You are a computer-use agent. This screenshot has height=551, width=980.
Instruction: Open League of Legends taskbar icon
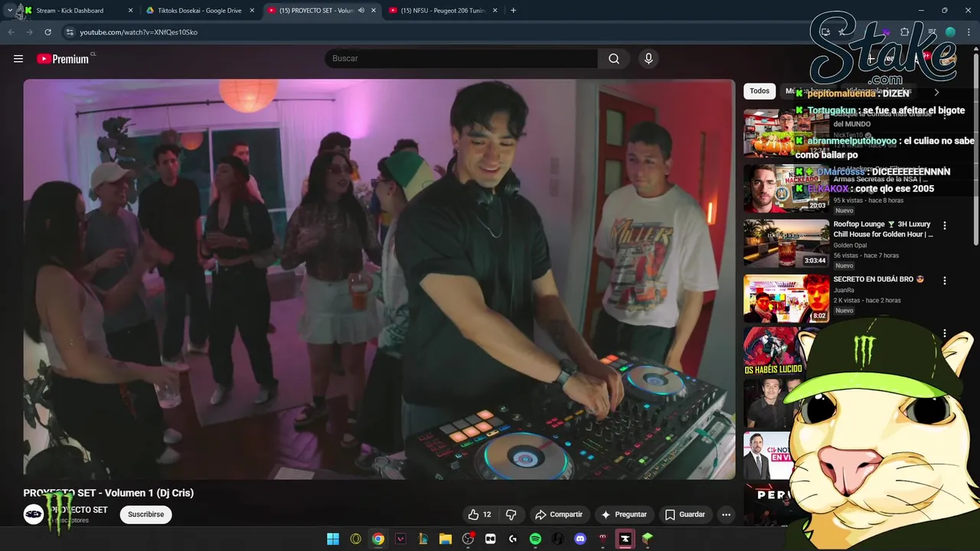(x=423, y=539)
